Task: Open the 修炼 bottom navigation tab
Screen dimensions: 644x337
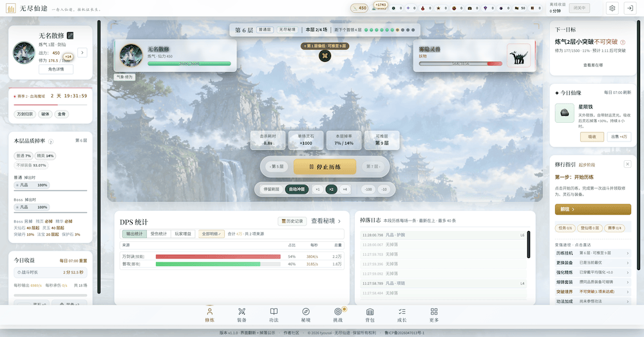Action: [209, 315]
